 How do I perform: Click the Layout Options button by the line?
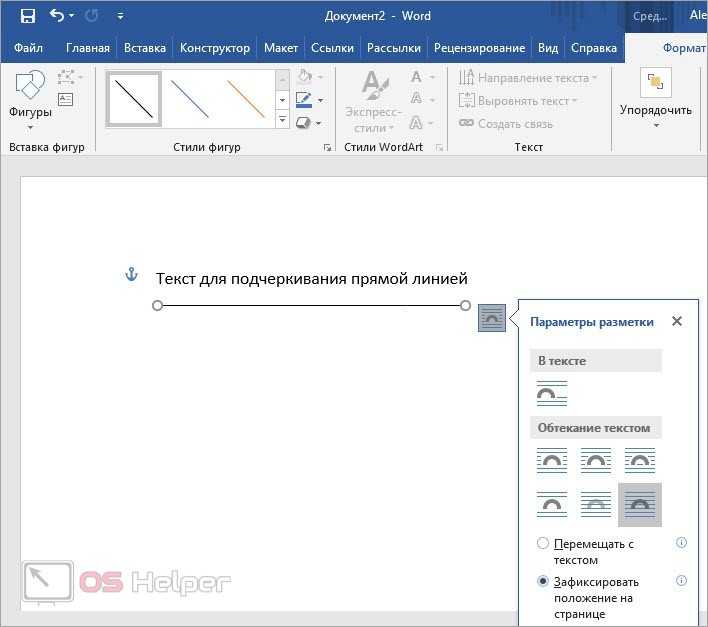pyautogui.click(x=492, y=318)
